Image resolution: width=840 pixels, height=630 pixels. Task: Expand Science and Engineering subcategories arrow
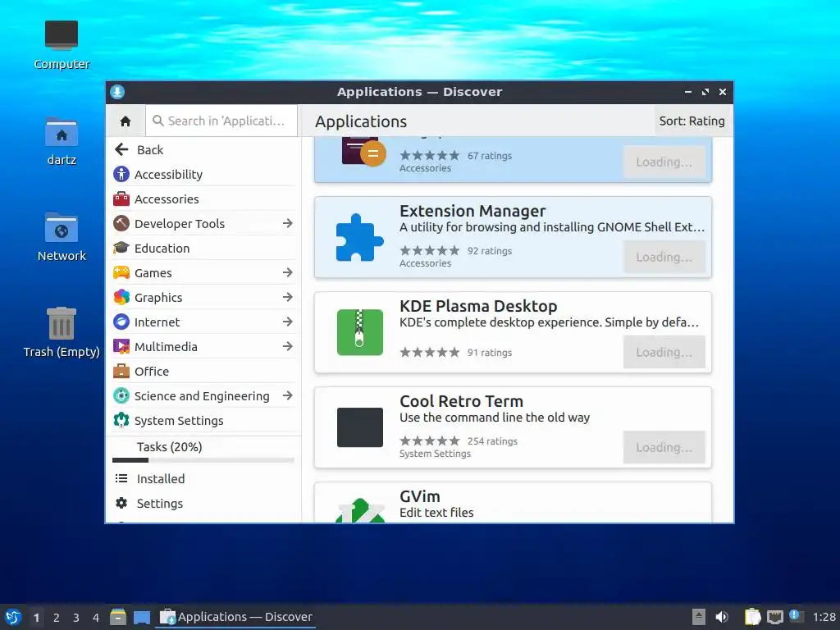pyautogui.click(x=288, y=396)
